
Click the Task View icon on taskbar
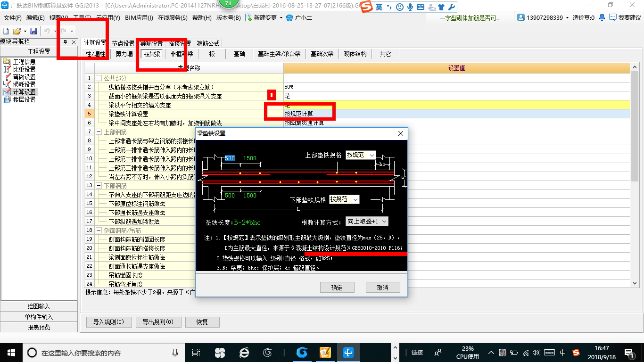click(197, 352)
